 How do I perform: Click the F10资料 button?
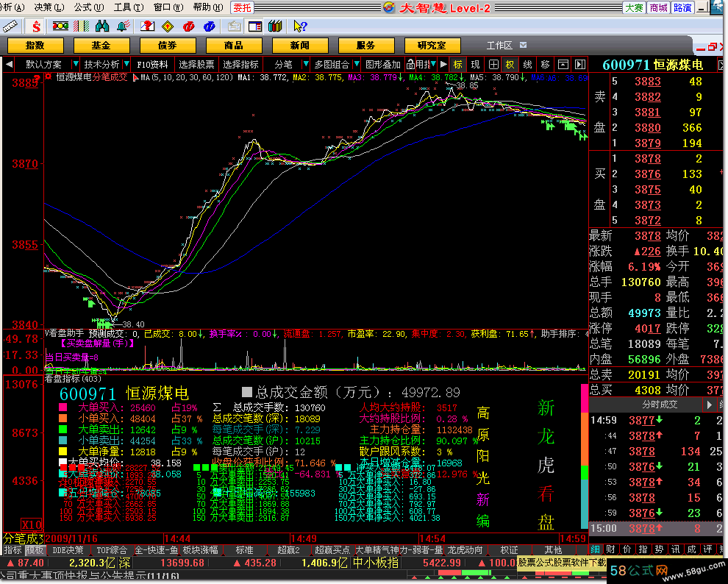(152, 64)
